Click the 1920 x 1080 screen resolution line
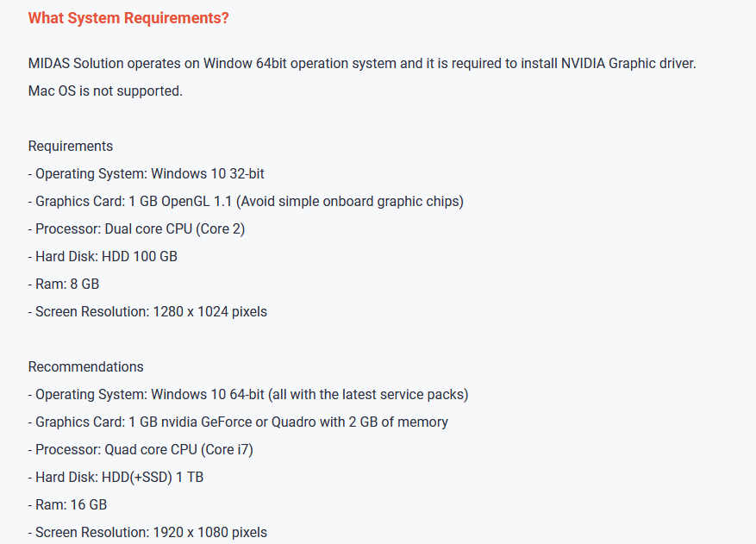Screen dimensions: 756x544 147,533
